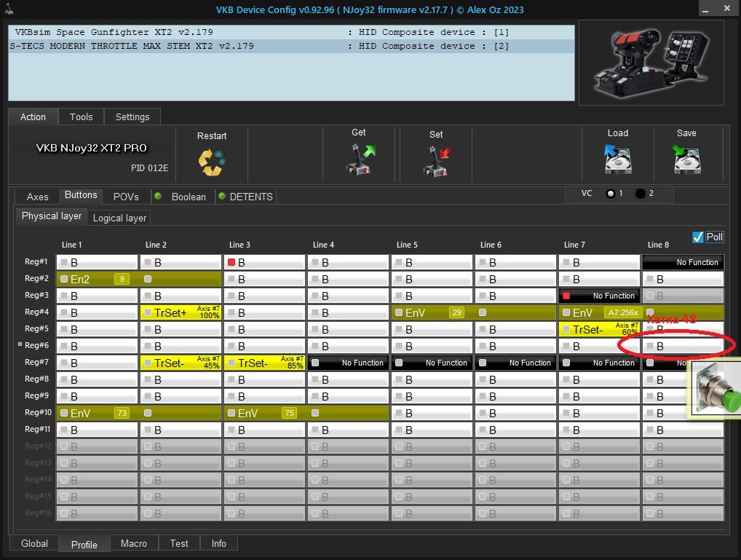Open the Profile bottom tab
The height and width of the screenshot is (560, 741).
click(84, 545)
